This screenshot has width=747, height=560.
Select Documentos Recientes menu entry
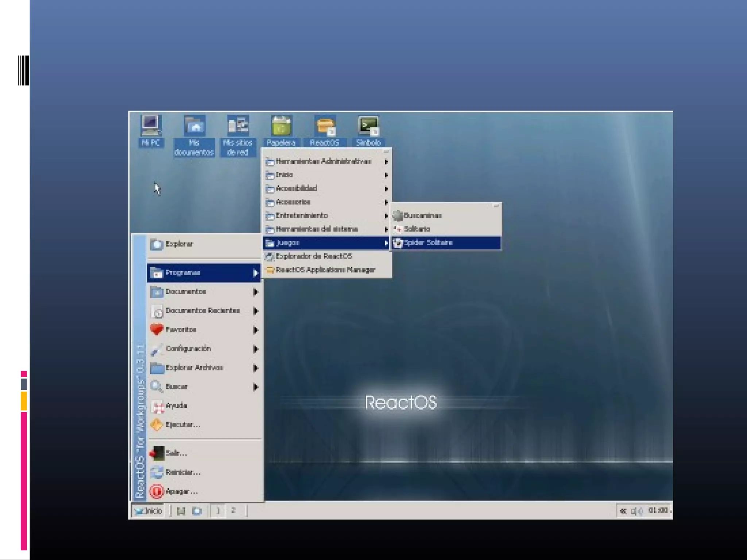204,311
